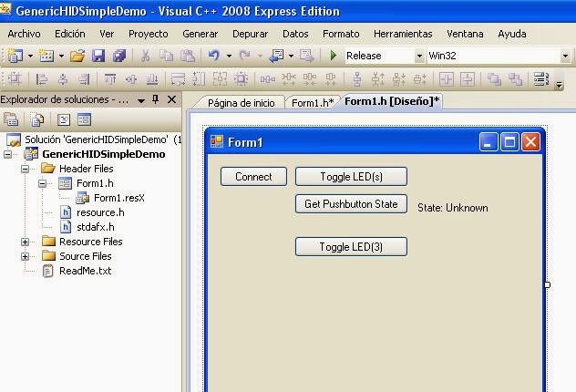This screenshot has width=576, height=392.
Task: Open Solution Explorer window position dropdown
Action: [140, 100]
